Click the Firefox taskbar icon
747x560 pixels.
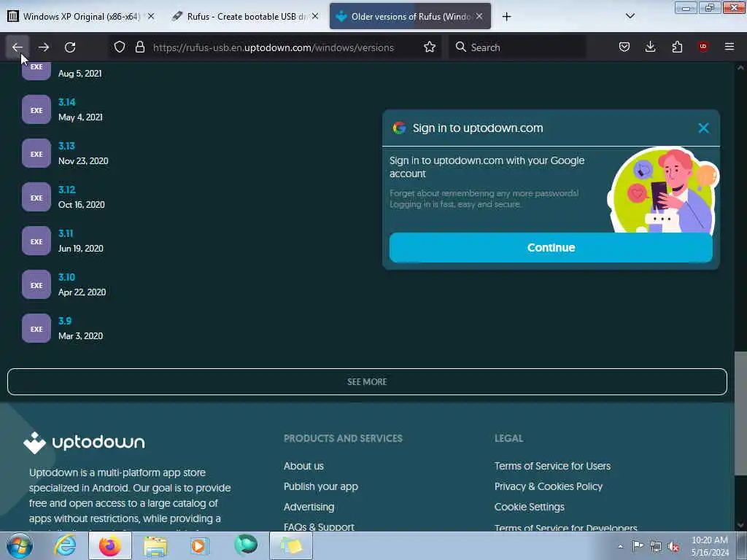tap(110, 545)
